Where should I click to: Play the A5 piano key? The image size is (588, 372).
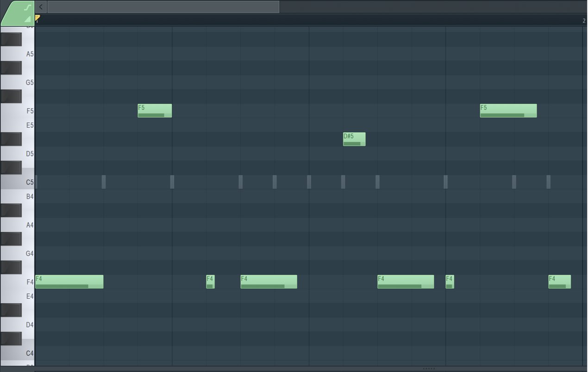tap(28, 54)
